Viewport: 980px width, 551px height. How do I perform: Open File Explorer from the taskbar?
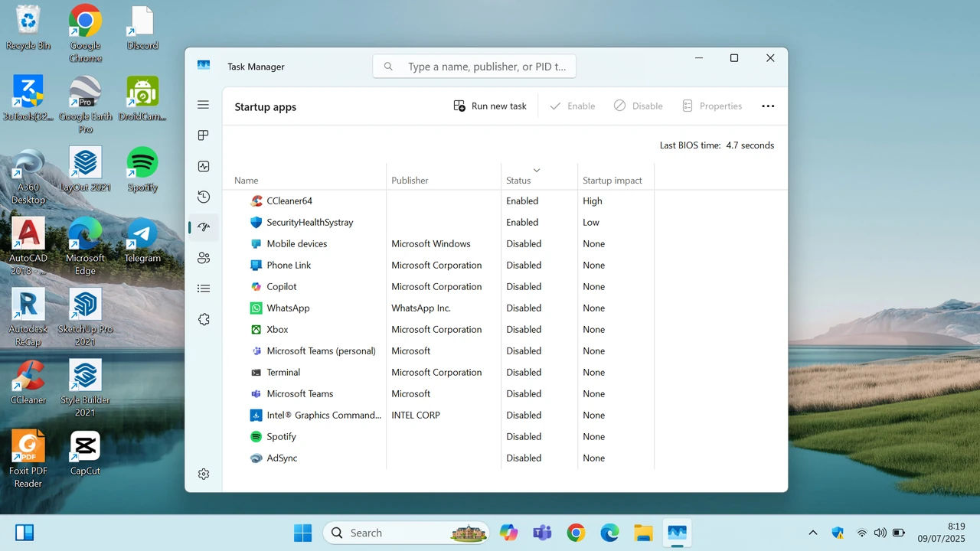(x=643, y=533)
